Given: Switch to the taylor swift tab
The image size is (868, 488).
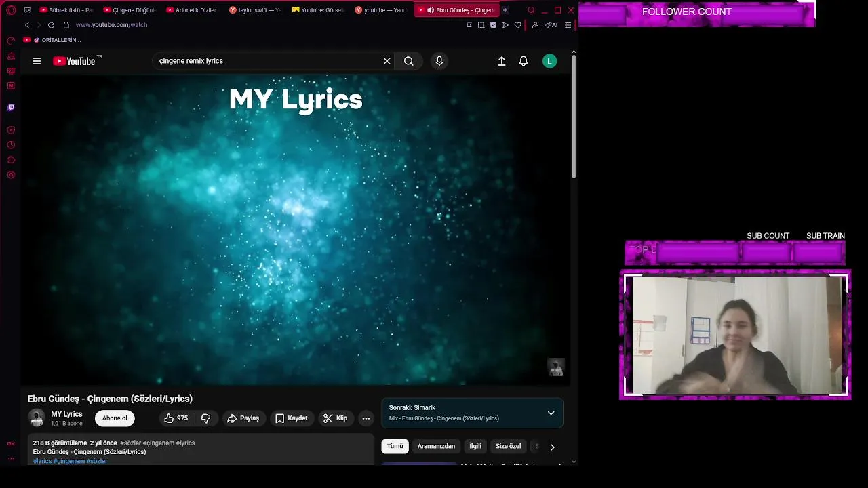Looking at the screenshot, I should click(x=255, y=10).
